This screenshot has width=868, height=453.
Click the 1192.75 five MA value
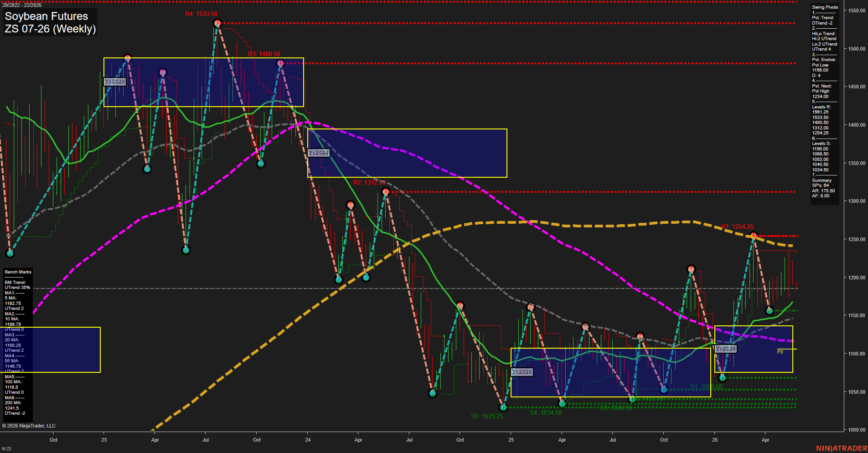pyautogui.click(x=13, y=304)
